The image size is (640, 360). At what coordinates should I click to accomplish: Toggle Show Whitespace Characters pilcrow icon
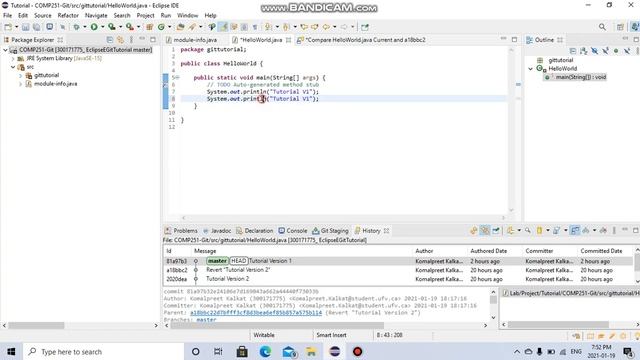[x=255, y=27]
